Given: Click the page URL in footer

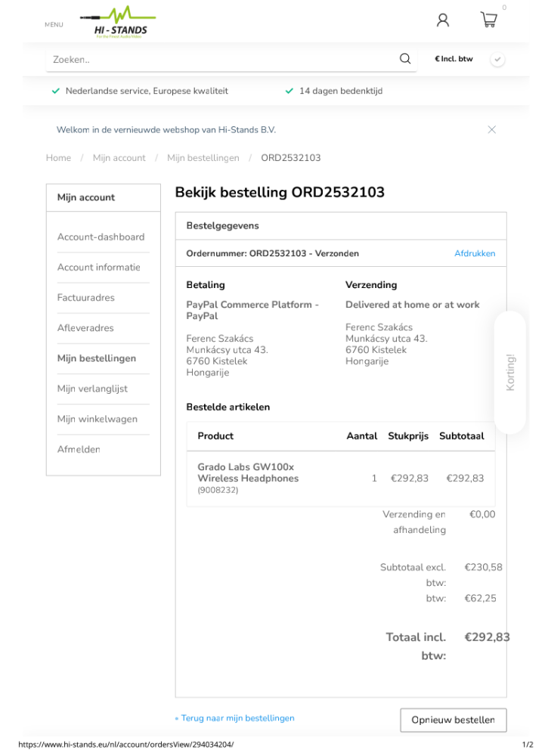Looking at the screenshot, I should pyautogui.click(x=125, y=745).
